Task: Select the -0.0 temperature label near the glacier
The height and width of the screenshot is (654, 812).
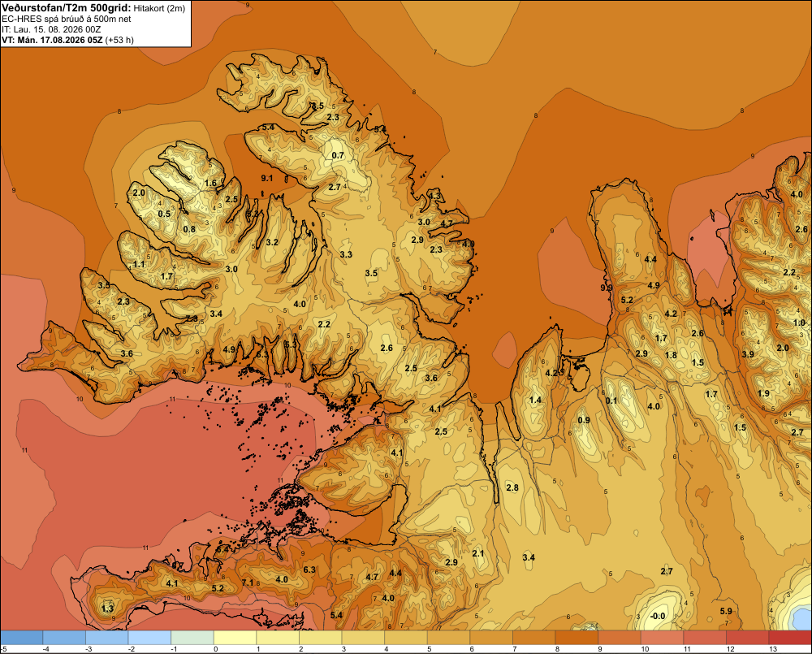Action: coord(658,616)
